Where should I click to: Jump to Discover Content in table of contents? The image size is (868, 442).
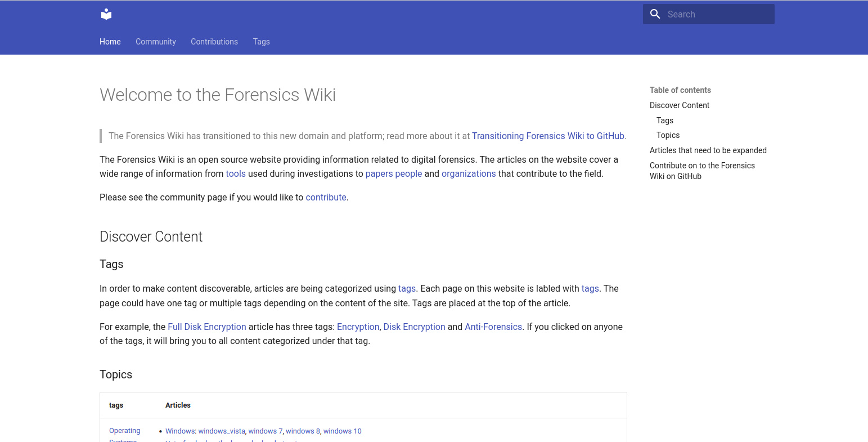click(680, 105)
